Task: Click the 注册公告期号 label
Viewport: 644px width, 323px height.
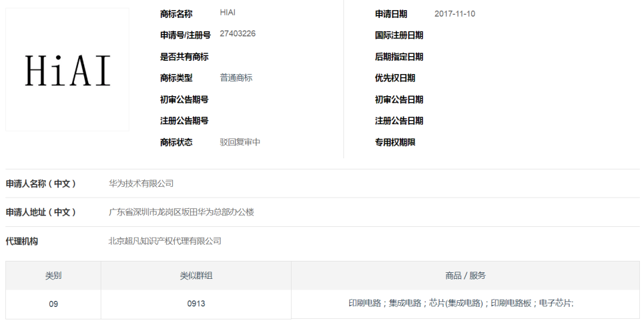Action: pos(184,121)
